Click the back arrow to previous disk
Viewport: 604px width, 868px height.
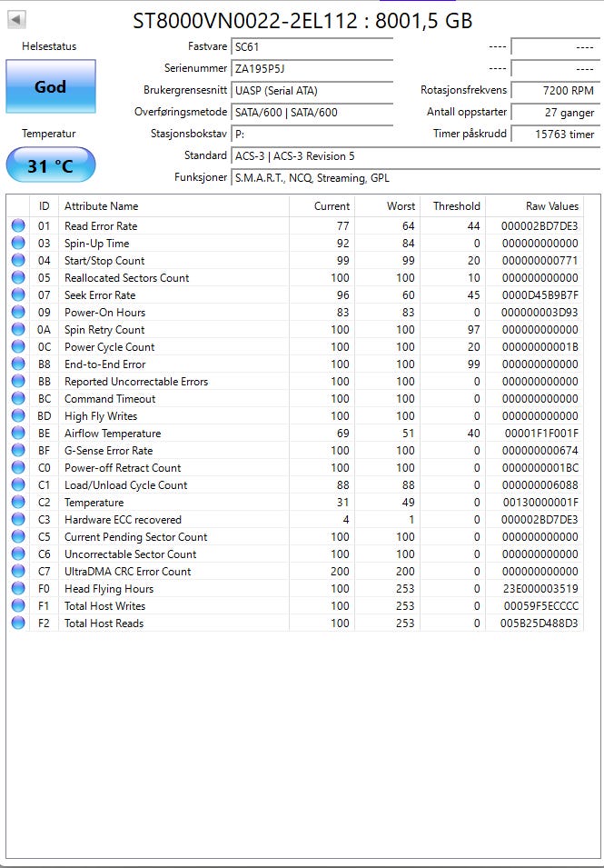(x=16, y=20)
